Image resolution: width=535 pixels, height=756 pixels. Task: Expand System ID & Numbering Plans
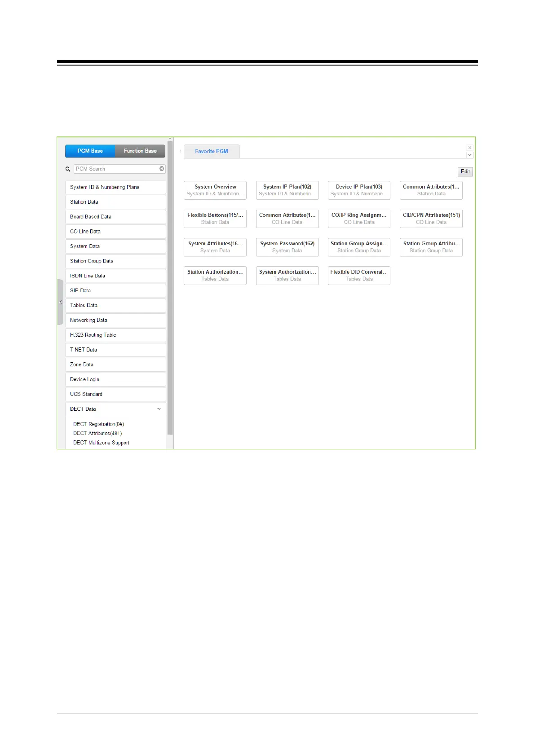115,187
